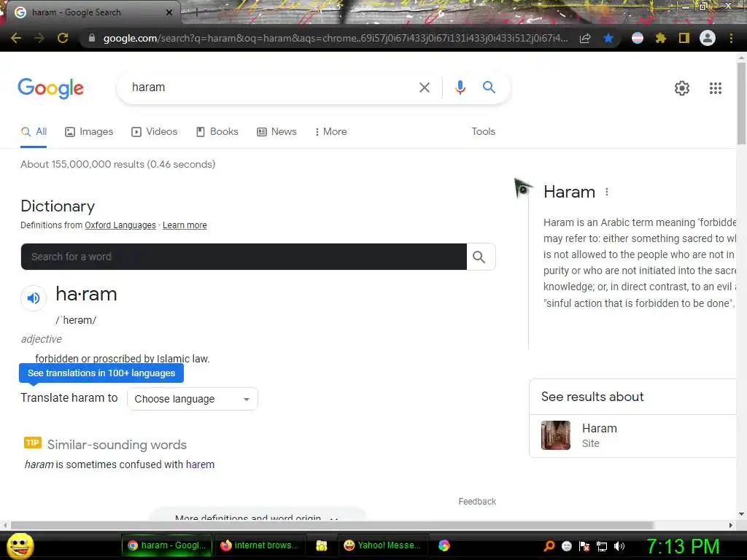Go back to the previous page

click(16, 38)
